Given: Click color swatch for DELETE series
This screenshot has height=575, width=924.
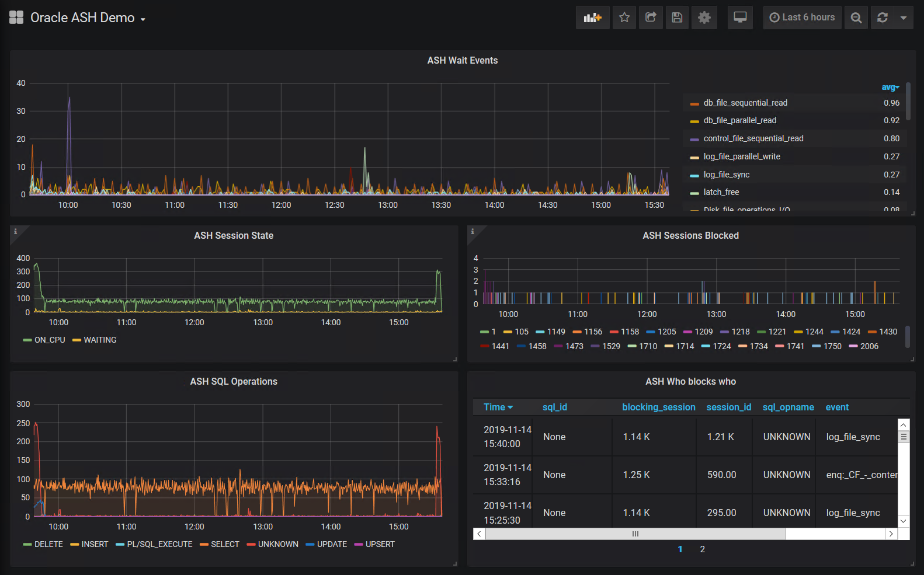Looking at the screenshot, I should click(x=27, y=545).
